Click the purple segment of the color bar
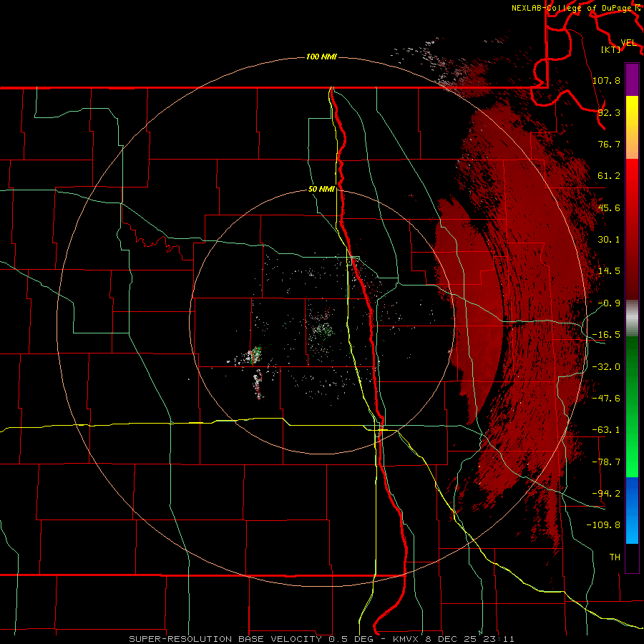The height and width of the screenshot is (644, 644). 632,79
